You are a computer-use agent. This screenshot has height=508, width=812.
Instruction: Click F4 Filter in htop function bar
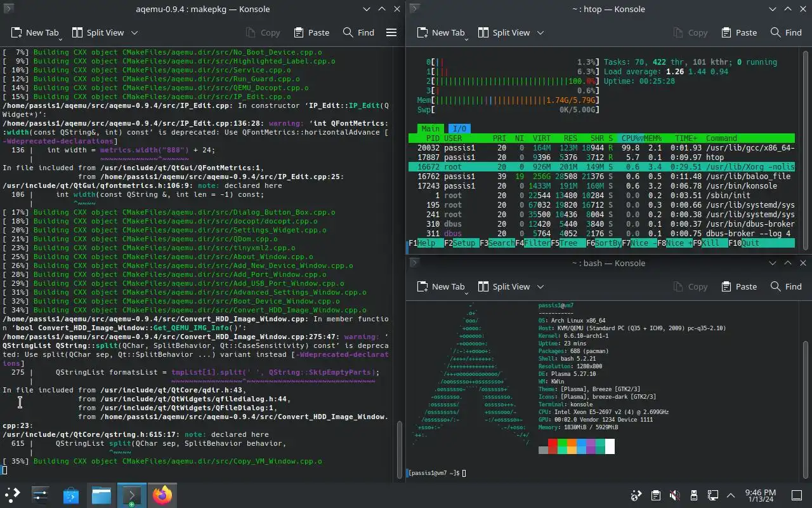click(x=533, y=243)
